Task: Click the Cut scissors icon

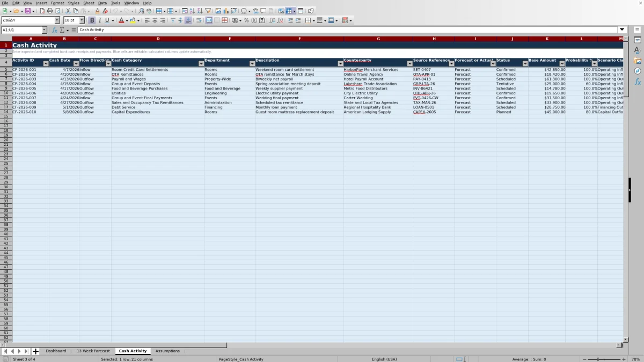Action: pyautogui.click(x=68, y=11)
